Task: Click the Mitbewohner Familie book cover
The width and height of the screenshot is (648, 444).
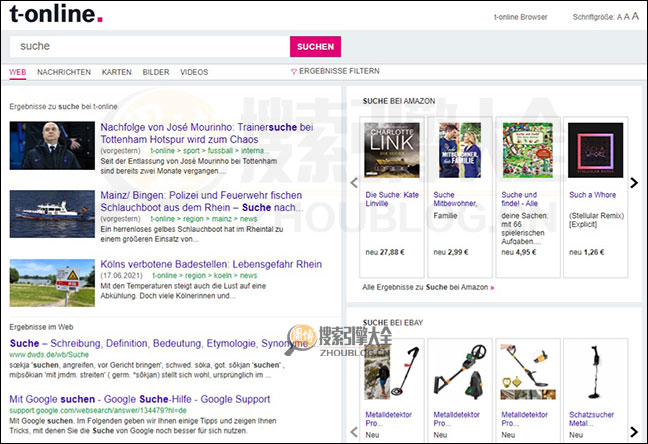Action: (460, 150)
